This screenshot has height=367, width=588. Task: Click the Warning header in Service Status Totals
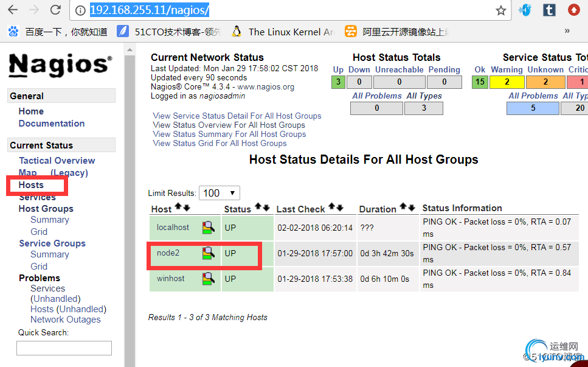point(507,70)
